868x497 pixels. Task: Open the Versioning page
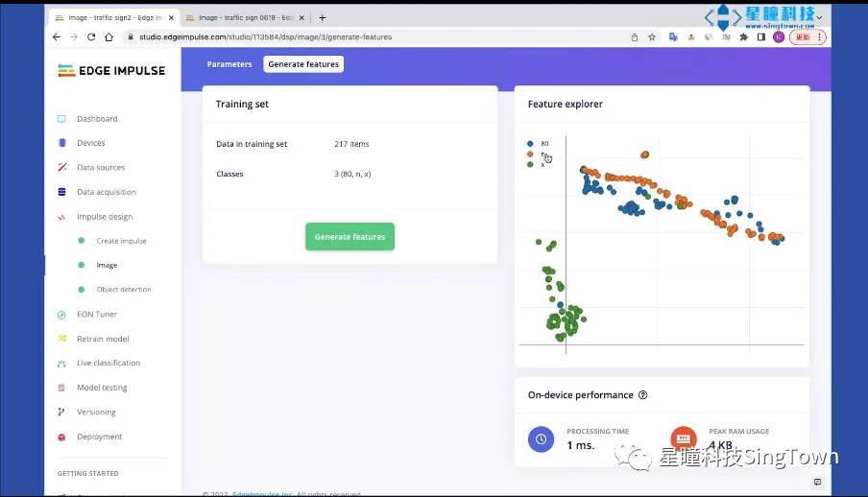(x=96, y=412)
